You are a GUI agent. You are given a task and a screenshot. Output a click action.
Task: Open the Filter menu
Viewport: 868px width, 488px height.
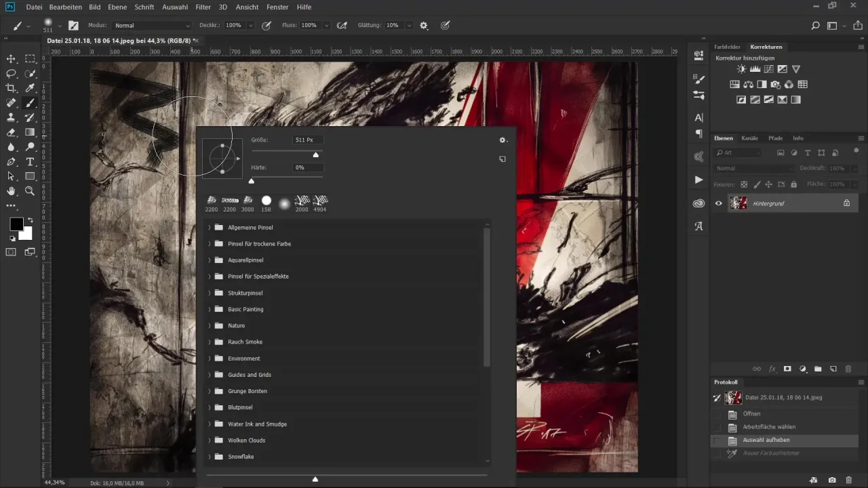coord(203,7)
